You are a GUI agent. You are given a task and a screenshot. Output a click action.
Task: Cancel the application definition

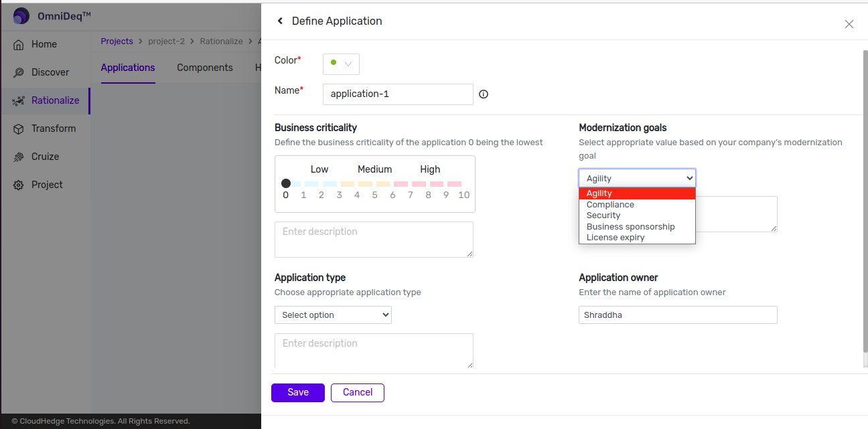[x=357, y=393]
